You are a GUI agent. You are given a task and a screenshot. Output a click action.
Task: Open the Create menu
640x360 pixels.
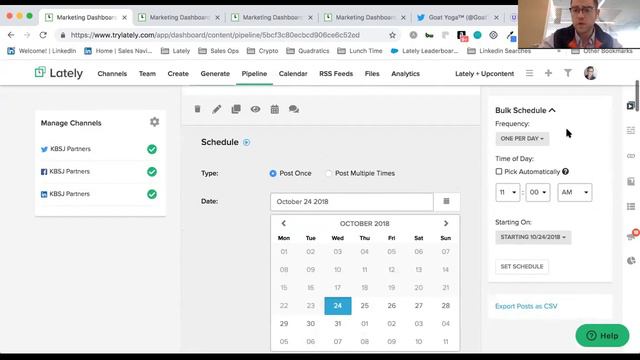click(x=178, y=73)
